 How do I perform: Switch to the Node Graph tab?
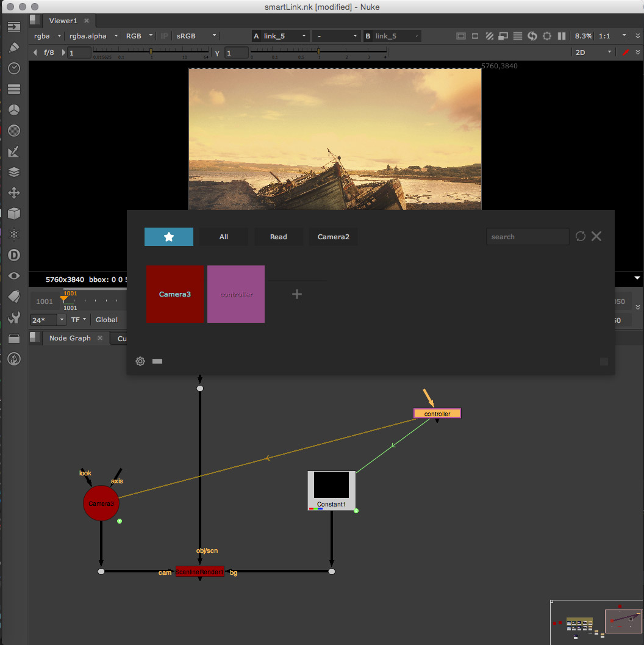tap(70, 338)
